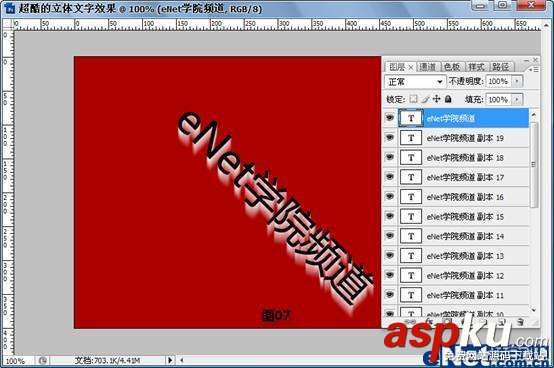Toggle lock image pixels brush icon
This screenshot has width=554, height=368.
pos(425,99)
